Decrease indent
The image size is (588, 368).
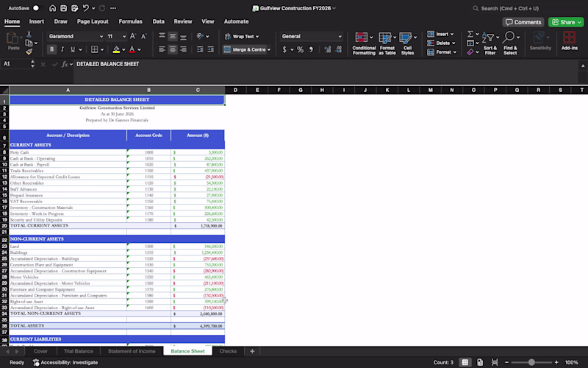[x=200, y=49]
